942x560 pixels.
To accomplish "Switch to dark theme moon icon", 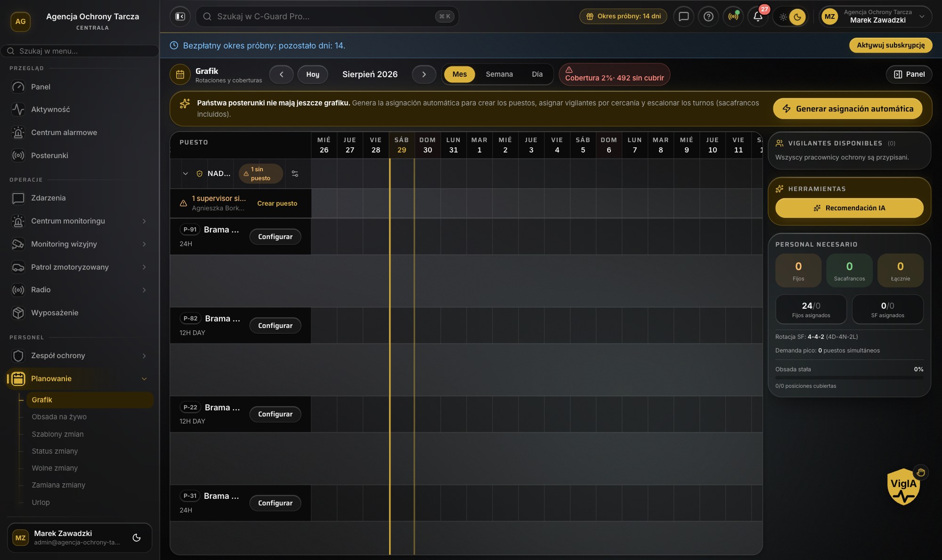I will [x=797, y=17].
